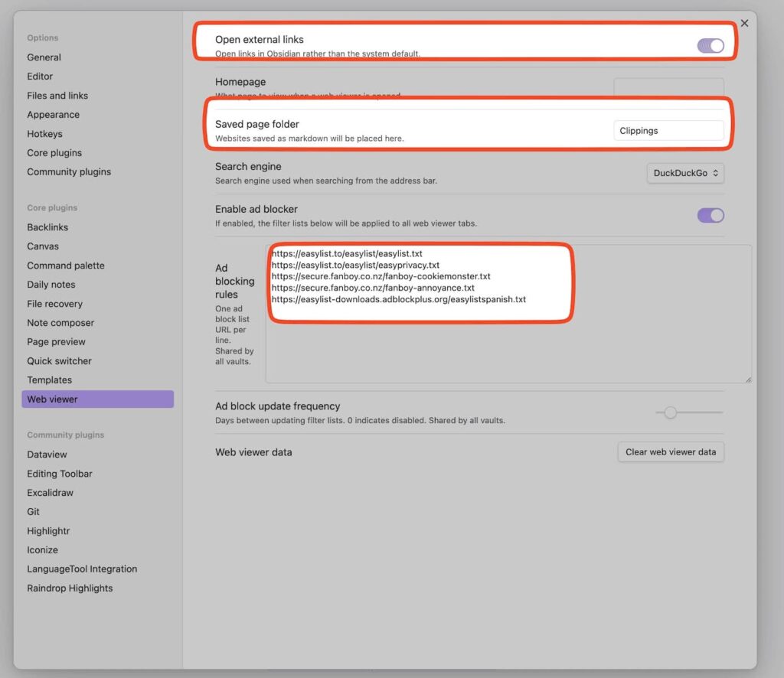Viewport: 784px width, 678px height.
Task: Switch to the Appearance settings page
Action: pos(53,114)
